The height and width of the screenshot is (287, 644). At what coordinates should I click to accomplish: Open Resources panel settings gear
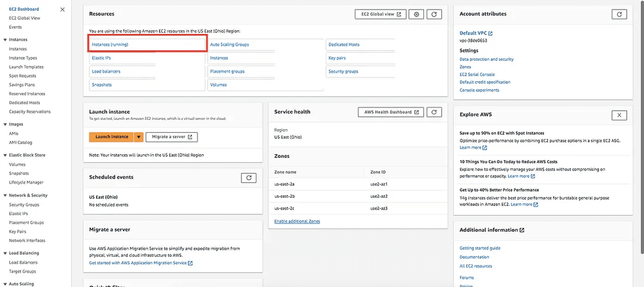coord(416,14)
